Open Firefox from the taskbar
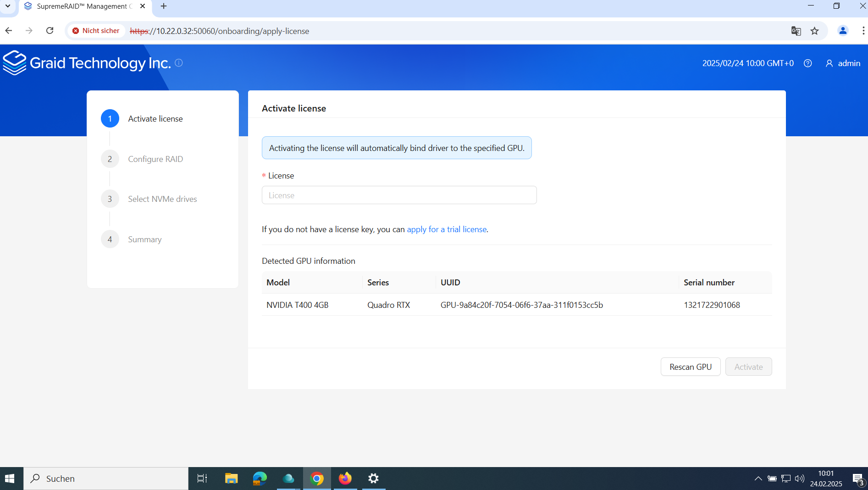This screenshot has height=490, width=868. click(x=345, y=479)
